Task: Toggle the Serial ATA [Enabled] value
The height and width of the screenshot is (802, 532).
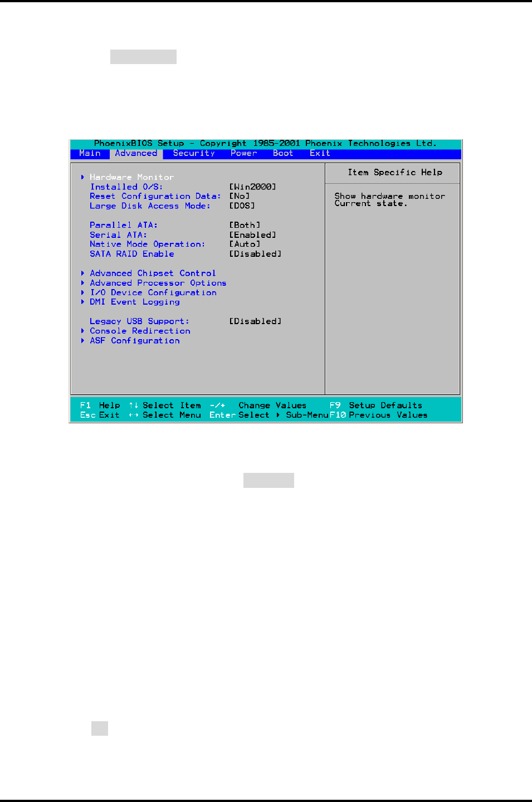Action: click(253, 235)
